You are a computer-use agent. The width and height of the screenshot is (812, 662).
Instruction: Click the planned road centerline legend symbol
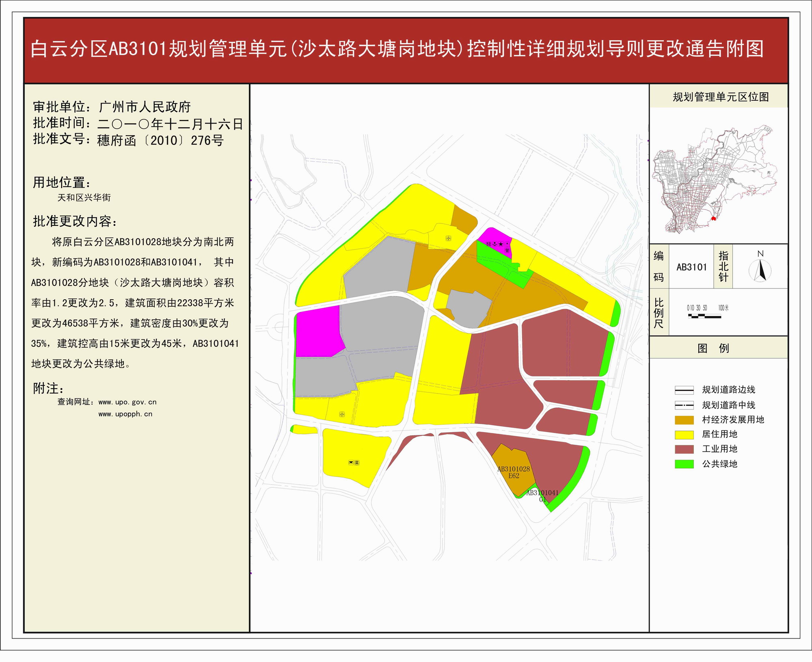coord(684,405)
